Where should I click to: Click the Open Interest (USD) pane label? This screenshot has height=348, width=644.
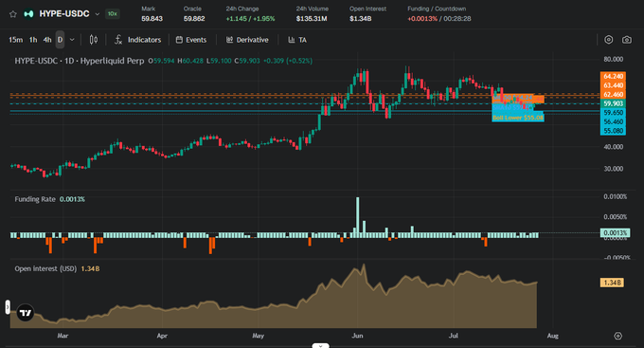tap(45, 268)
